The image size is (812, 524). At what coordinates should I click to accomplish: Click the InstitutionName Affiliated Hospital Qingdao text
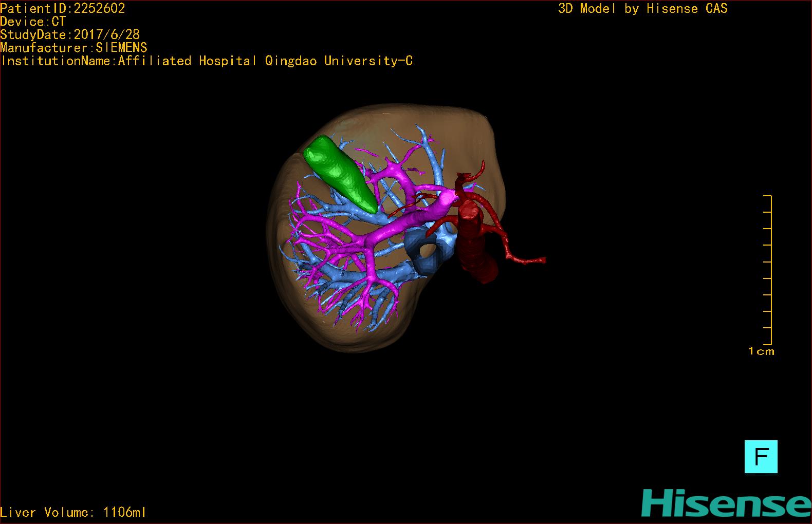[207, 61]
